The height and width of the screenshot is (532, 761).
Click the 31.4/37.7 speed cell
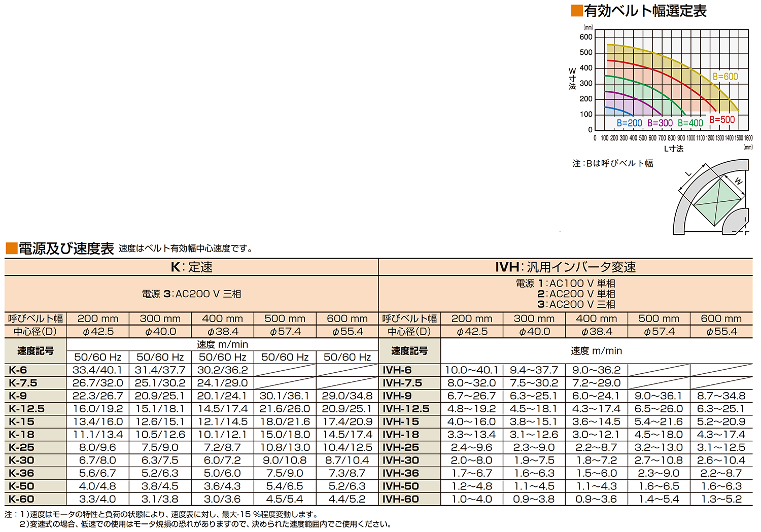coord(160,370)
